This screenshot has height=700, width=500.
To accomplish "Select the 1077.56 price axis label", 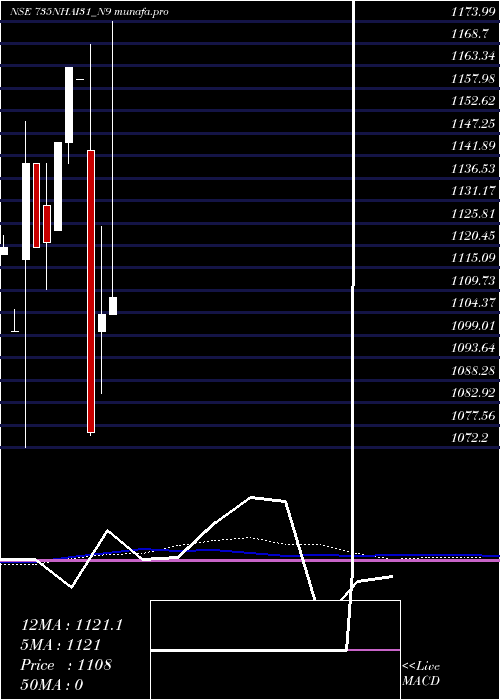I will coord(473,416).
